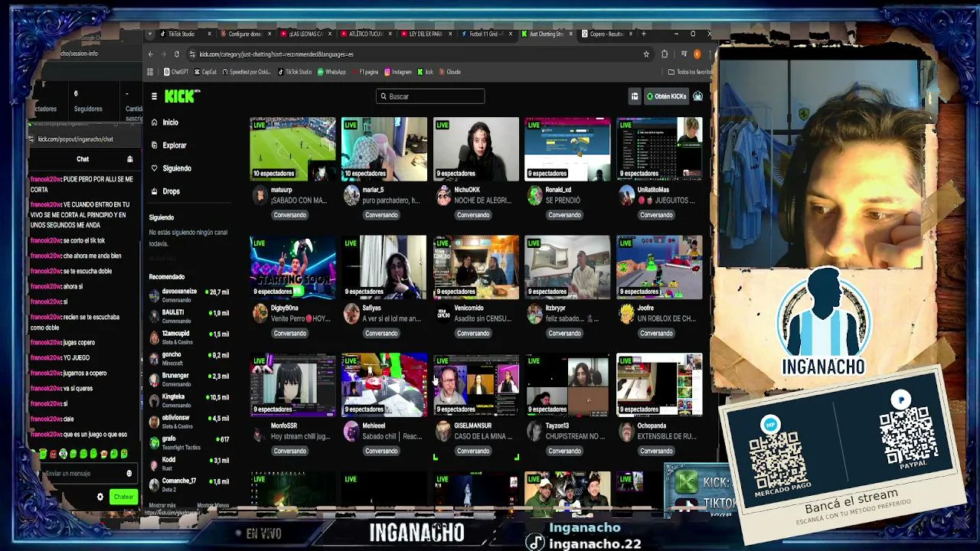
Task: Click Mehieeel's channel avatar
Action: coord(351,432)
